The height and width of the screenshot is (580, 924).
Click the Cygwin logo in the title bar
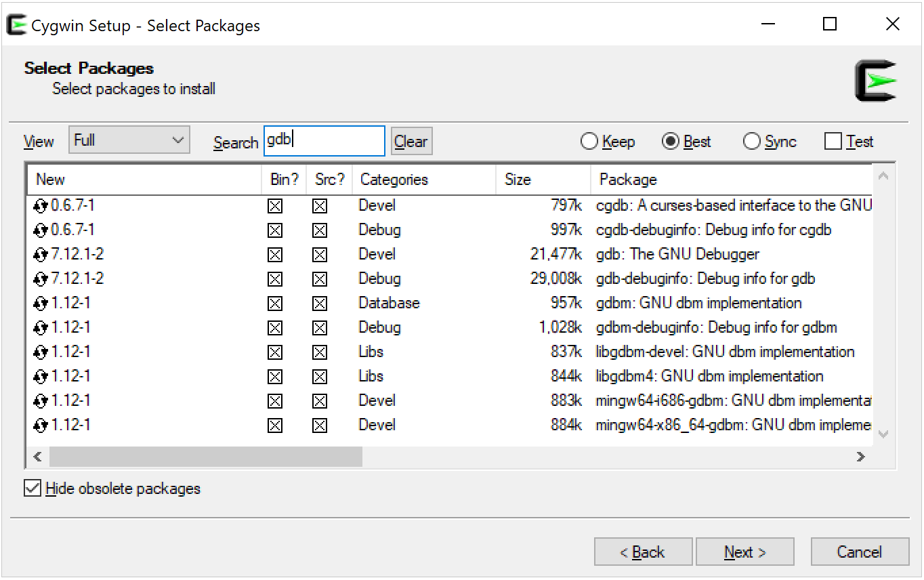pos(16,25)
